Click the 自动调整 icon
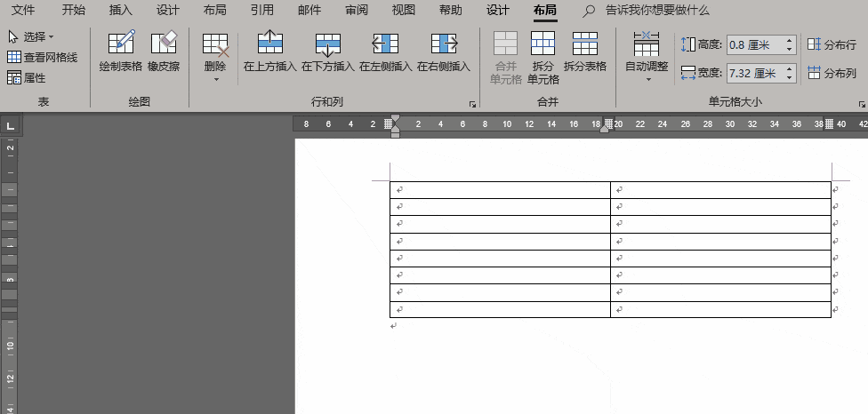The image size is (868, 414). click(647, 44)
